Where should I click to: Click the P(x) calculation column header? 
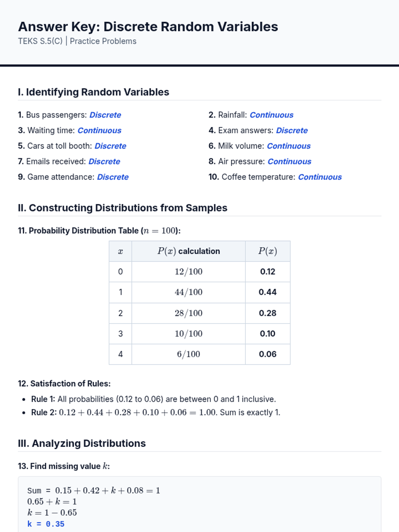[x=189, y=251]
